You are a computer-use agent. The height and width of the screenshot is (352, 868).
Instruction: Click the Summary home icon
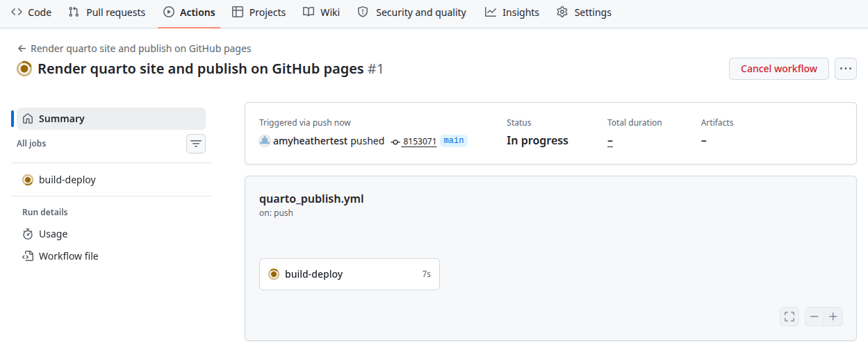pyautogui.click(x=28, y=119)
